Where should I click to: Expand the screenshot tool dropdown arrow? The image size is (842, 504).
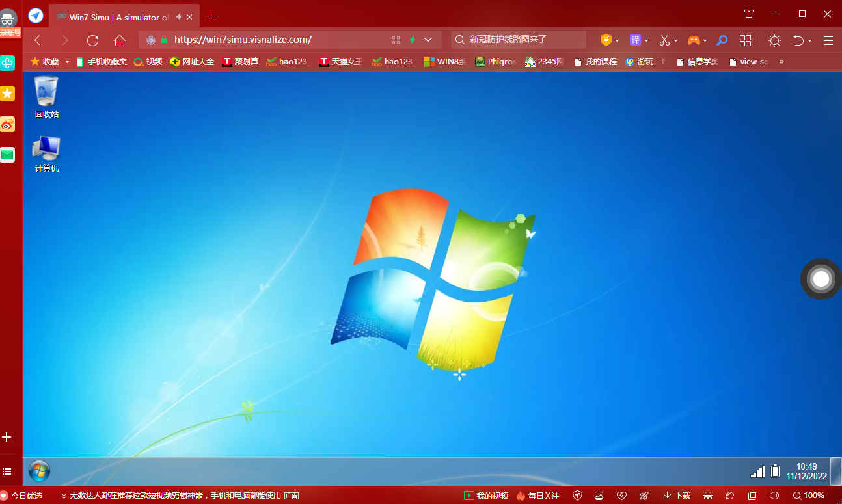point(675,40)
